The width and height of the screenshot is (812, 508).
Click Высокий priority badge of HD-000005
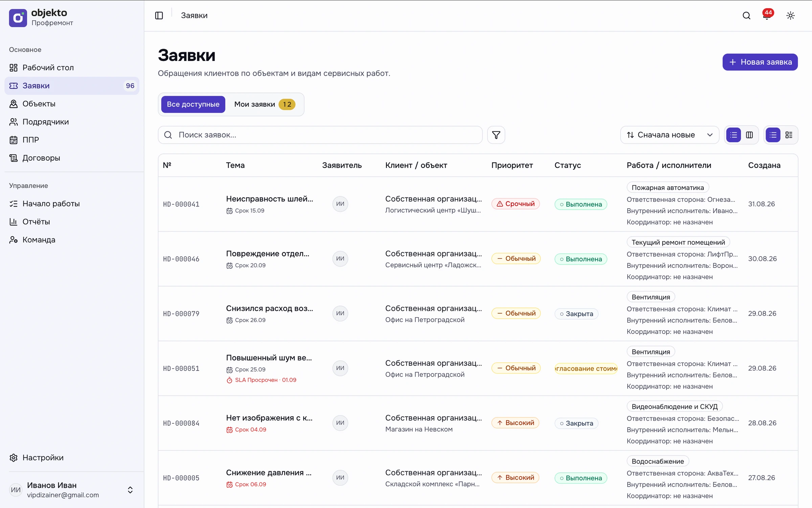[515, 478]
